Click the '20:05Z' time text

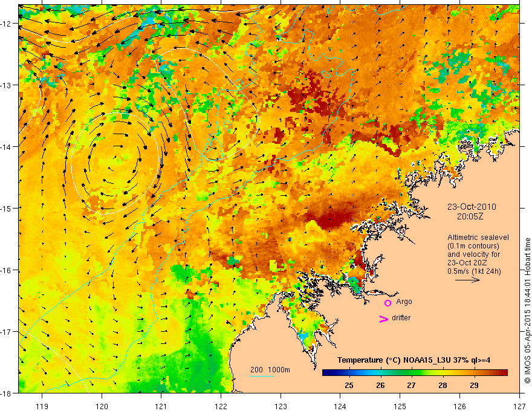click(x=470, y=216)
